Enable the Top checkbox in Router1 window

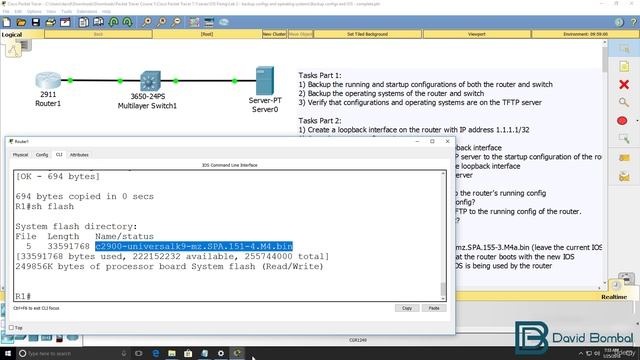[11, 328]
